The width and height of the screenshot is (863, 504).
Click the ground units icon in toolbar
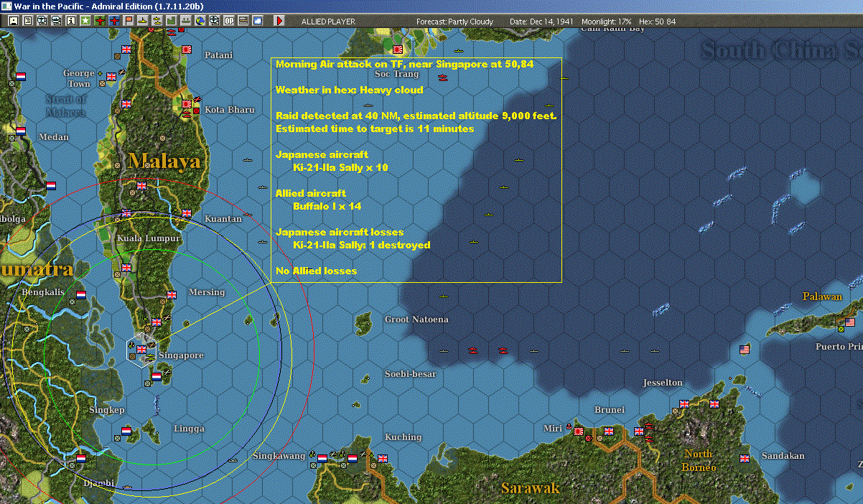click(185, 22)
